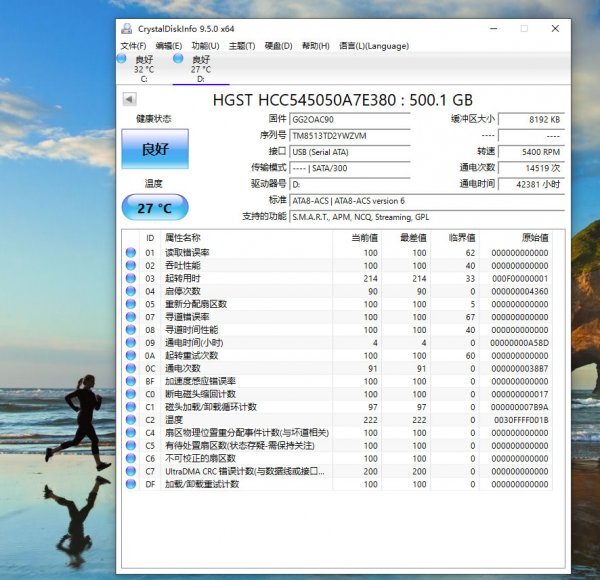The image size is (600, 580).
Task: Click the 固件 field GG2OAC90
Action: (350, 119)
